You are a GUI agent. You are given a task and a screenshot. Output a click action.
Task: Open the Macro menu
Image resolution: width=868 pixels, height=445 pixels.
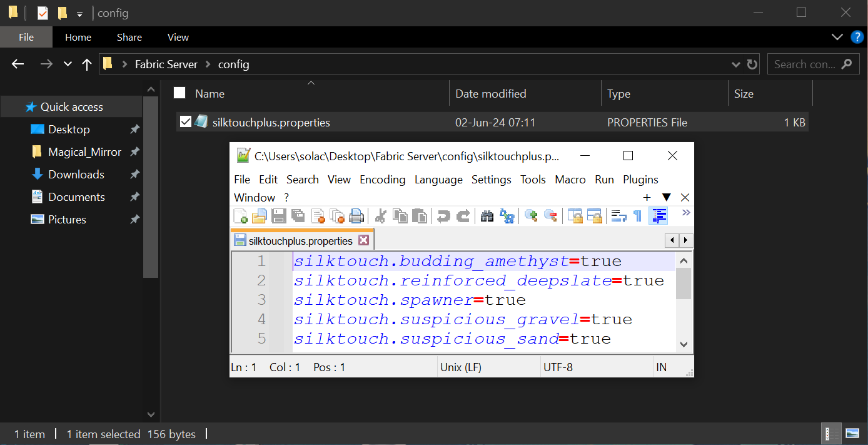570,180
